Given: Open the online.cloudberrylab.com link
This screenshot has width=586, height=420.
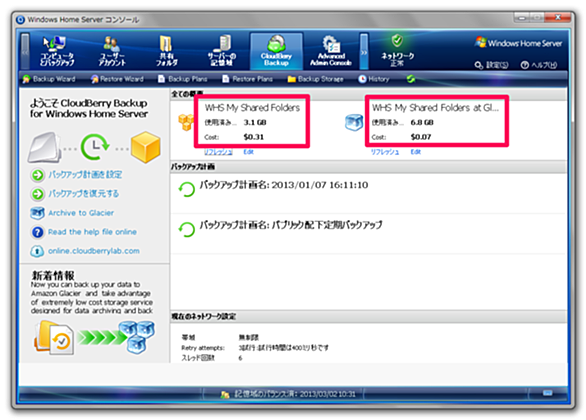Looking at the screenshot, I should 94,251.
